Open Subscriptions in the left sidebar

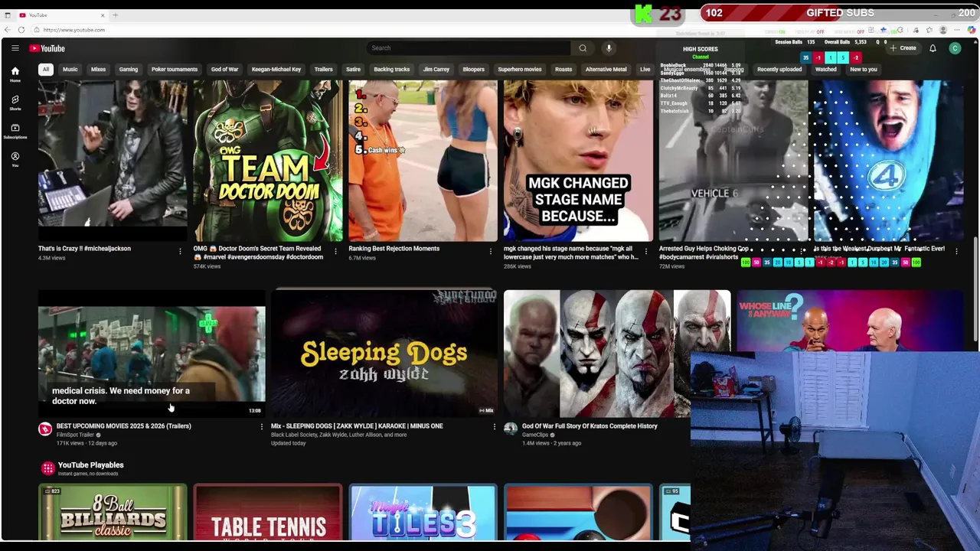(15, 131)
